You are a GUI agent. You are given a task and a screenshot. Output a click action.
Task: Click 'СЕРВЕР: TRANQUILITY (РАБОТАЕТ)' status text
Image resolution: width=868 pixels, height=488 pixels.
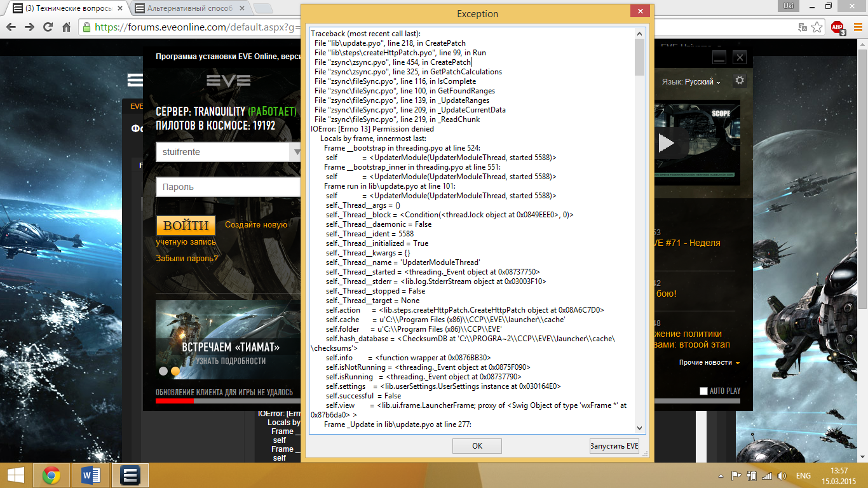click(226, 112)
